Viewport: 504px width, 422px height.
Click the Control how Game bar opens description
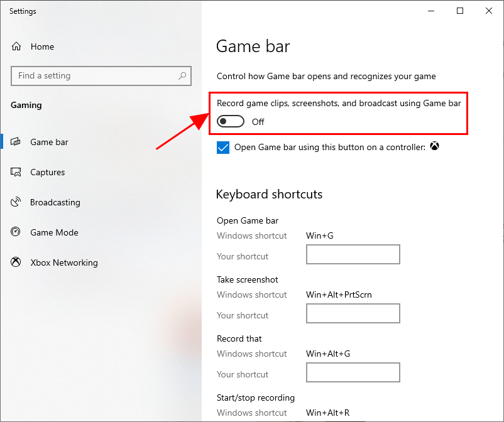tap(326, 77)
